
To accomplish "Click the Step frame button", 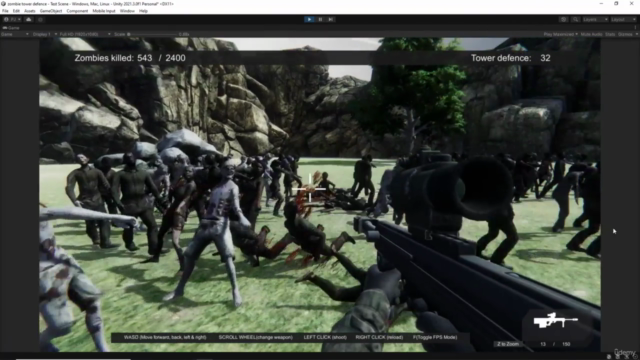I will 331,19.
